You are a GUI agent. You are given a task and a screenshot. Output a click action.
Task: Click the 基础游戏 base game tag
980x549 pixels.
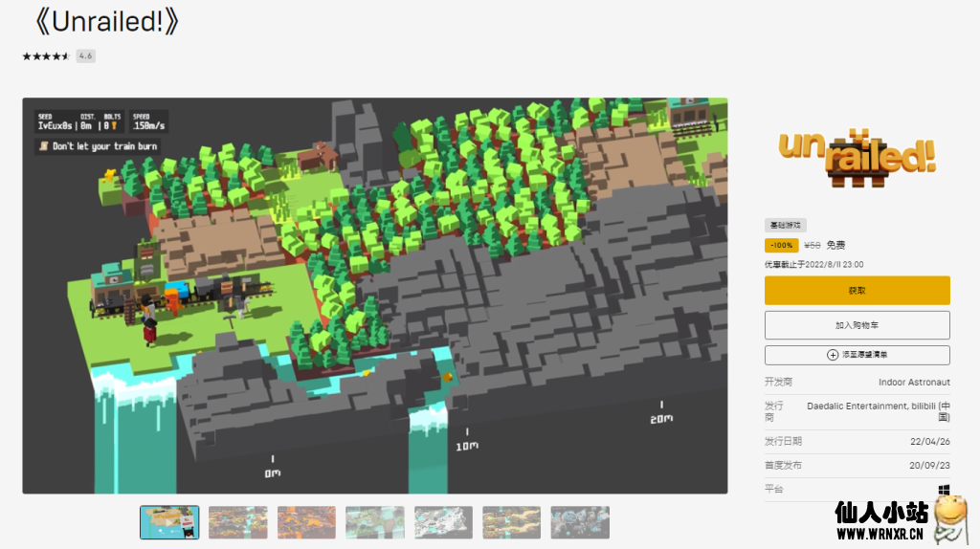785,226
